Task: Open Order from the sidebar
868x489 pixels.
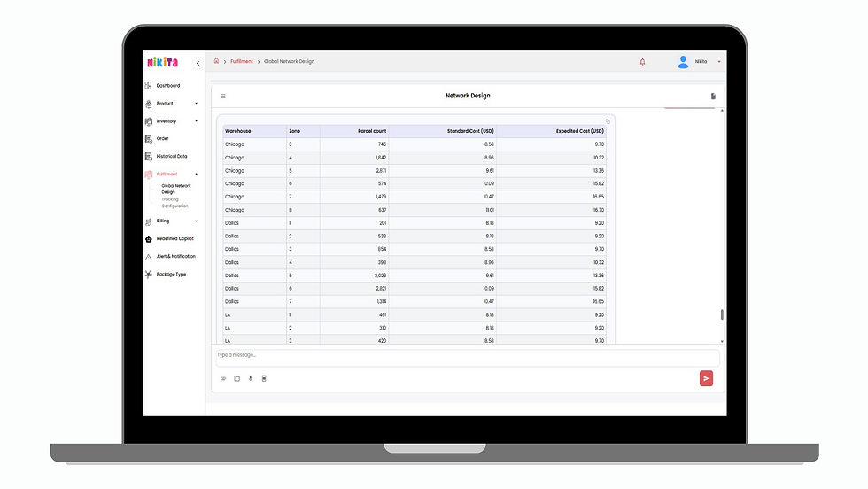Action: pos(162,138)
